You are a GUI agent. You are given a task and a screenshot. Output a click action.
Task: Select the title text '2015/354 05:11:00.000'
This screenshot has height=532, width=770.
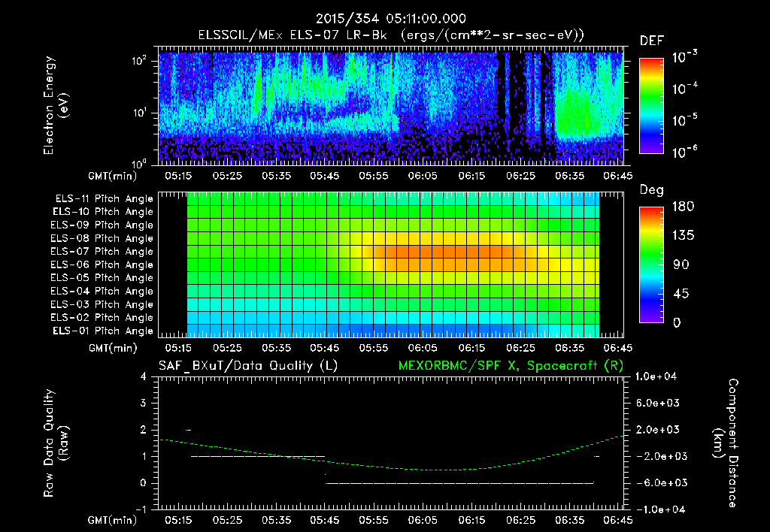point(390,19)
